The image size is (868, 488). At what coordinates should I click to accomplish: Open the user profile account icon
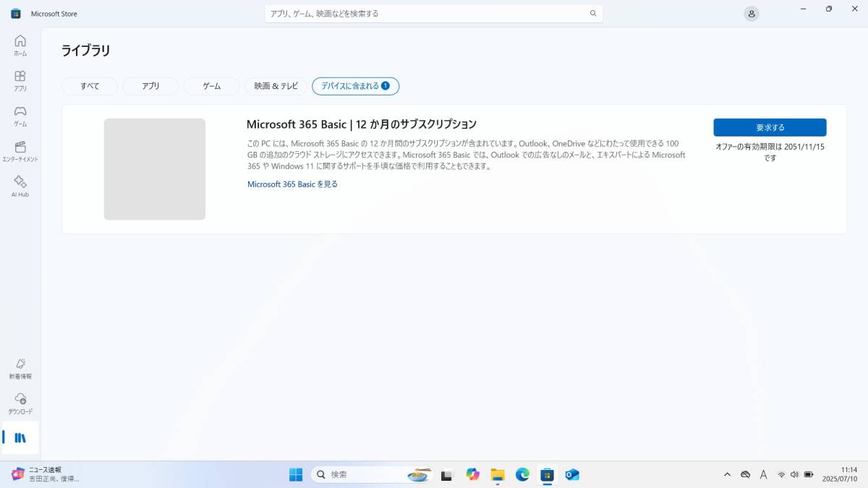click(x=752, y=14)
